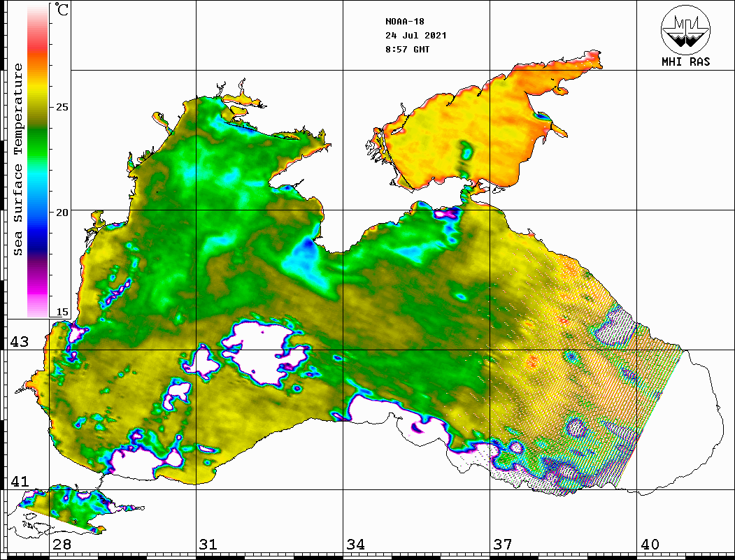The width and height of the screenshot is (735, 560).
Task: Click the date '24 Jul 2021'
Action: pos(416,36)
